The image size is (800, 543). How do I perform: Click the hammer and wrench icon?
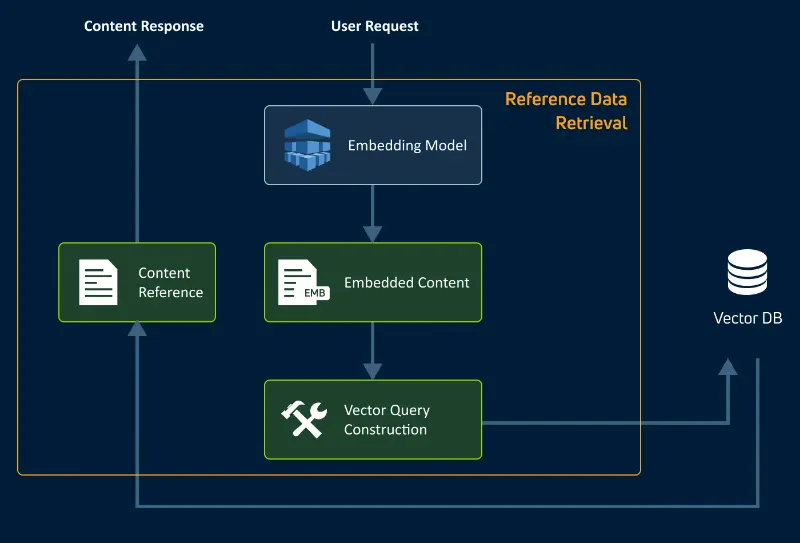304,419
